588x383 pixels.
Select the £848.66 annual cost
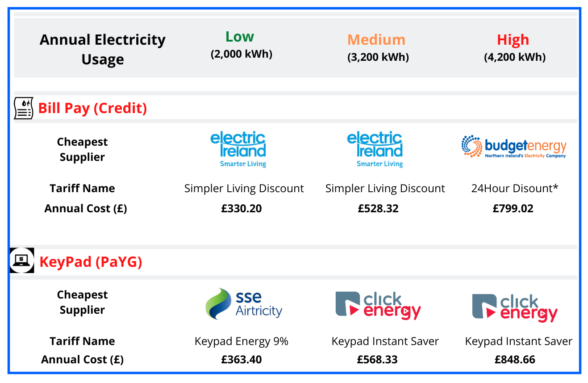(x=515, y=359)
